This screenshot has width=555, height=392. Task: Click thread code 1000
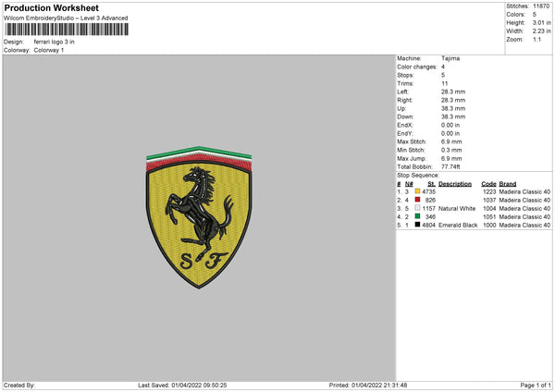[489, 225]
